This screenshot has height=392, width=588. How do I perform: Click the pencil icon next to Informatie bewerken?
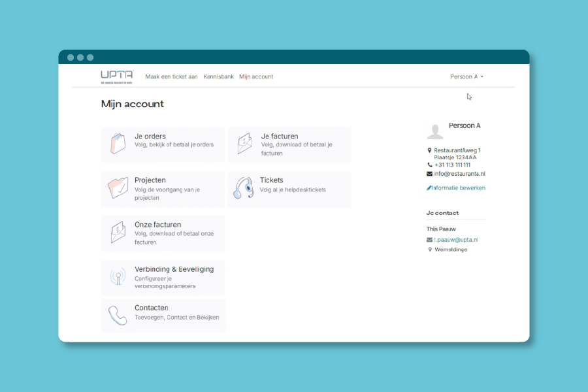pos(429,188)
